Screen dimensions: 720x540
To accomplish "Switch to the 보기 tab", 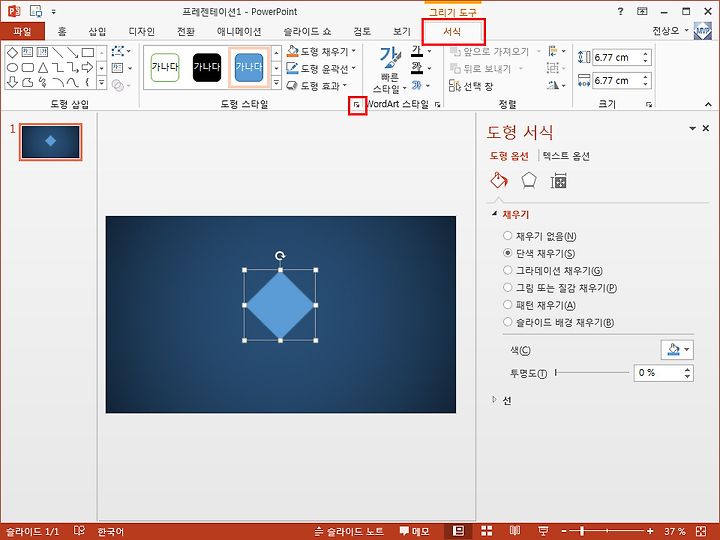I will [x=401, y=31].
